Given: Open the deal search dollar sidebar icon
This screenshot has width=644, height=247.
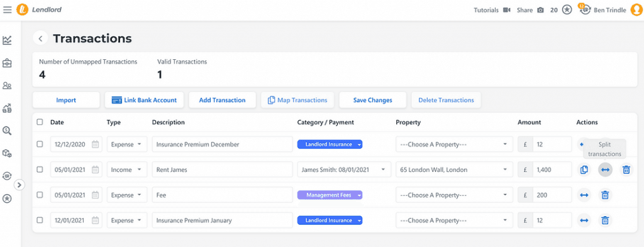Looking at the screenshot, I should (7, 130).
